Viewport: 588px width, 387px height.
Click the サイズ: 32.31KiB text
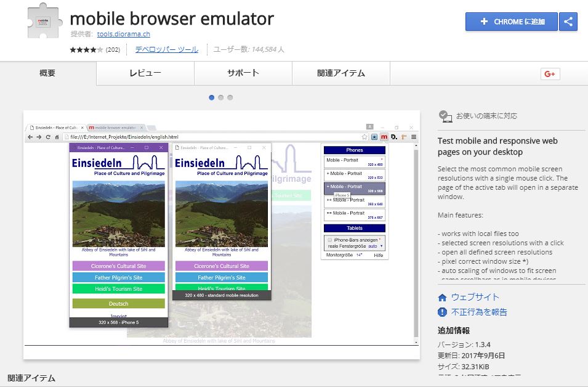[x=463, y=367]
